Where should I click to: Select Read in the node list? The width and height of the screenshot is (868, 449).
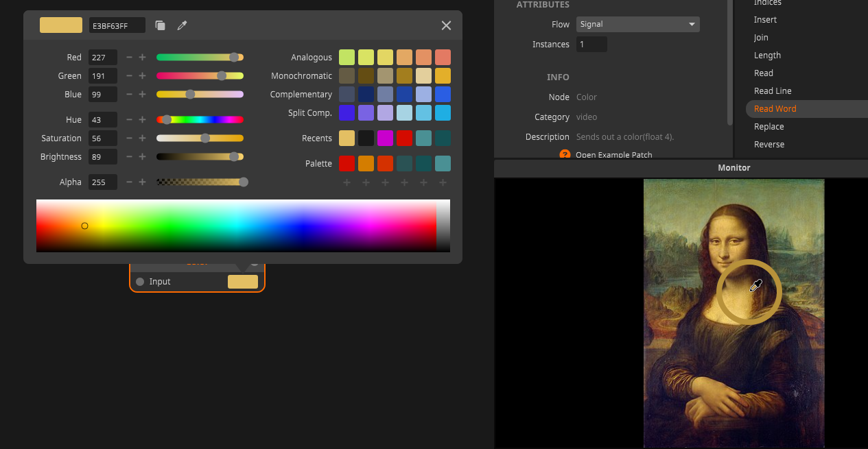coord(764,73)
